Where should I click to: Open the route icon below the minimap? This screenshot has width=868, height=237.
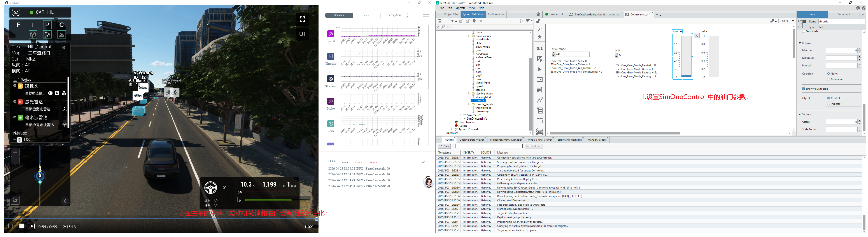point(15,200)
